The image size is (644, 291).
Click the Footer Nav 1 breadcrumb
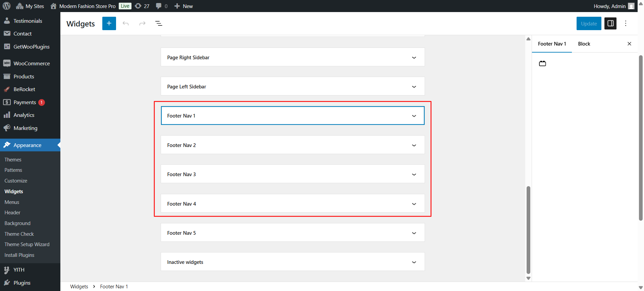point(114,287)
